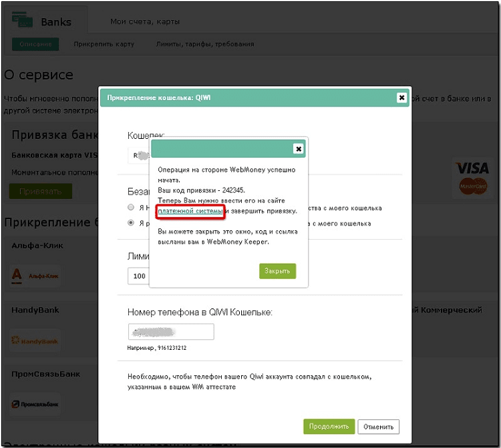The width and height of the screenshot is (501, 448).
Task: Click the wallet field under 'Кошелек'
Action: [139, 156]
